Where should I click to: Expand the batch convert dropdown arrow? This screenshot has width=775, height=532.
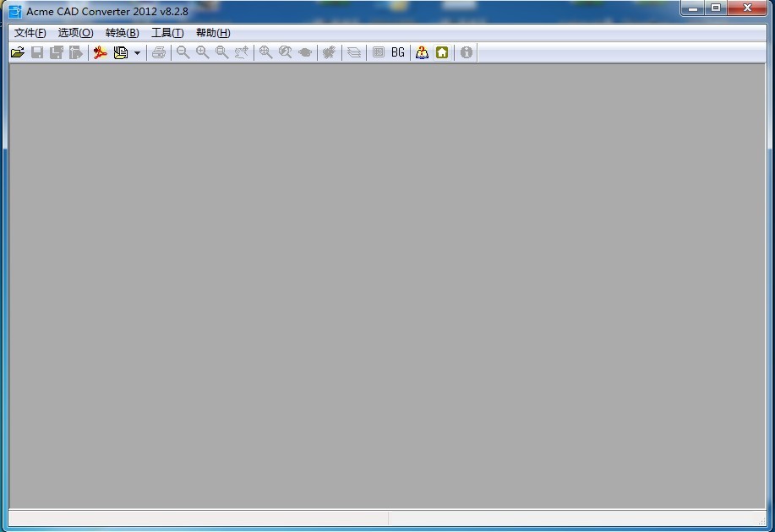(137, 53)
